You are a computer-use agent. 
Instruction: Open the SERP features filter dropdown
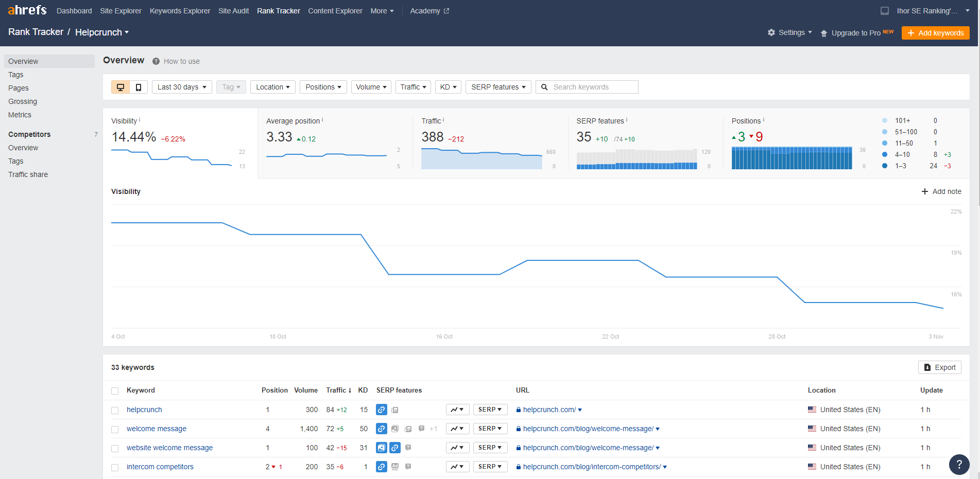pyautogui.click(x=498, y=87)
